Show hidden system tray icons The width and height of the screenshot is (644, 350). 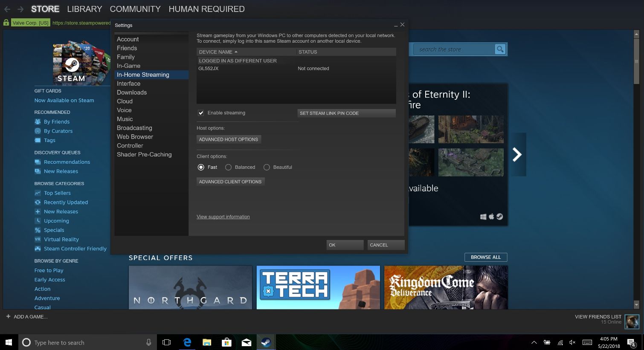click(534, 342)
